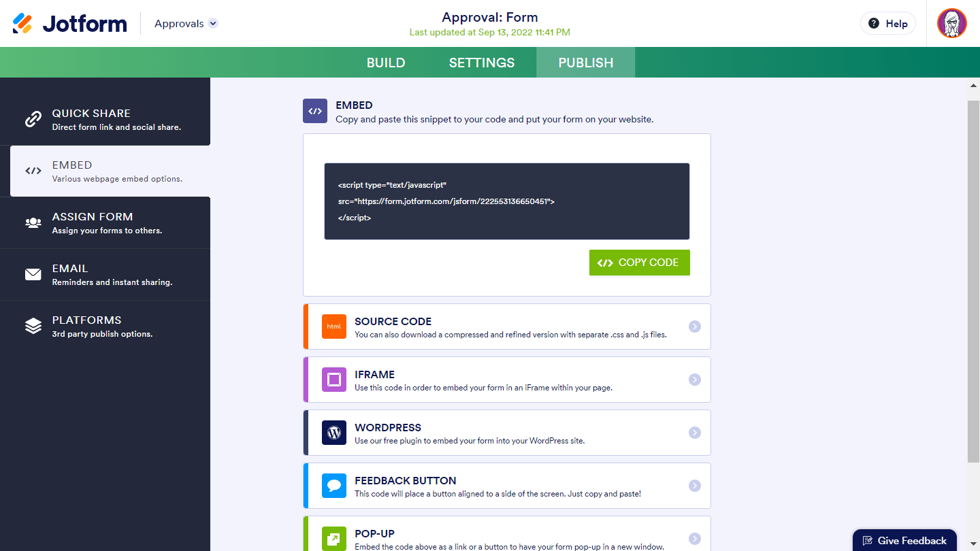Click the Jotform logo
This screenshot has width=980, height=551.
point(69,23)
